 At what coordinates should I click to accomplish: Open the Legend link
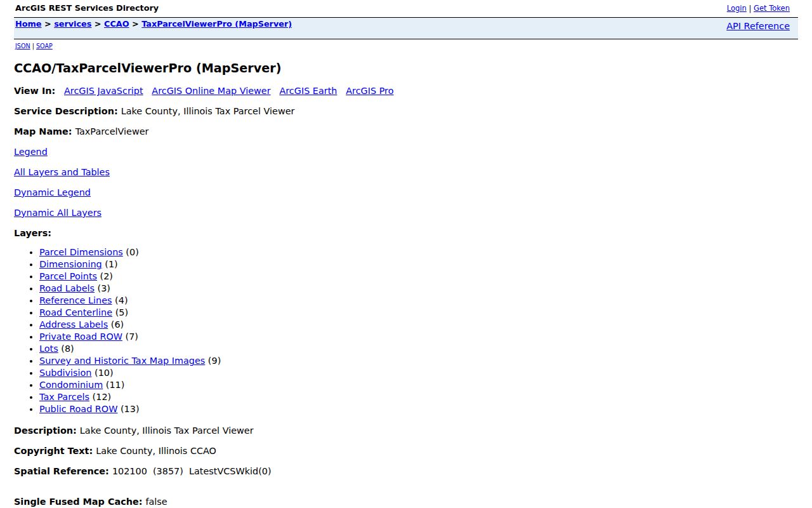[x=30, y=152]
